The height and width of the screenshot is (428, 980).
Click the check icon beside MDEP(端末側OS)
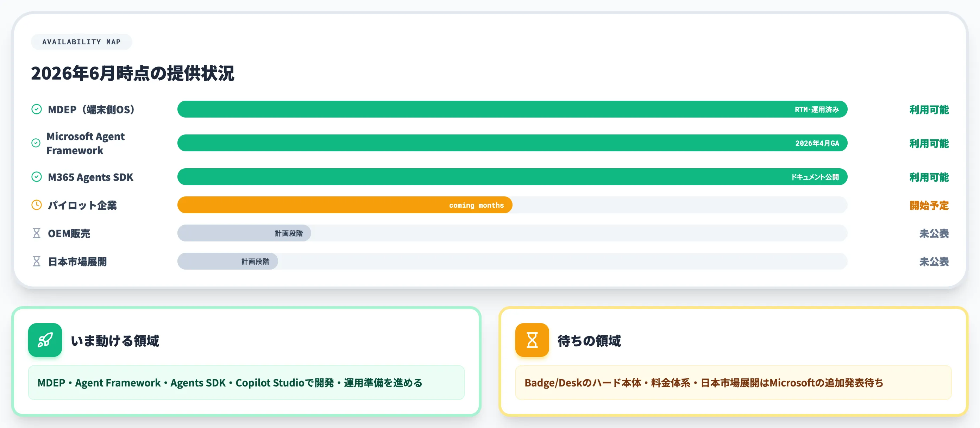37,109
